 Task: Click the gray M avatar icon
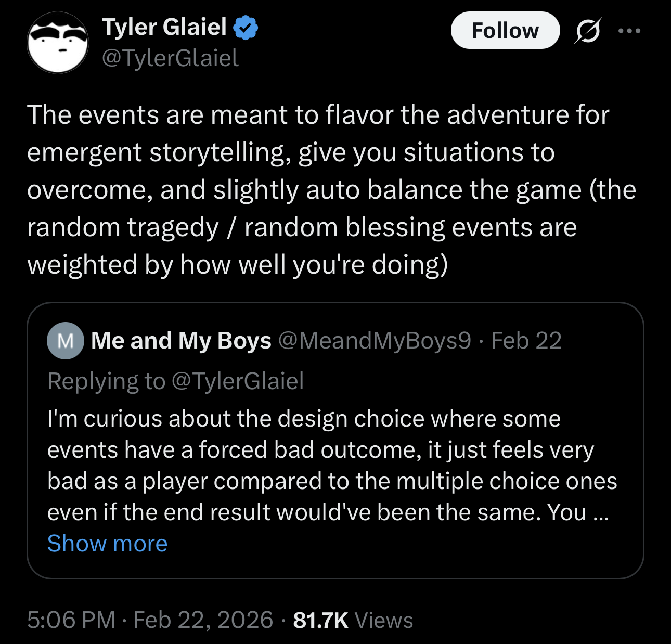66,341
